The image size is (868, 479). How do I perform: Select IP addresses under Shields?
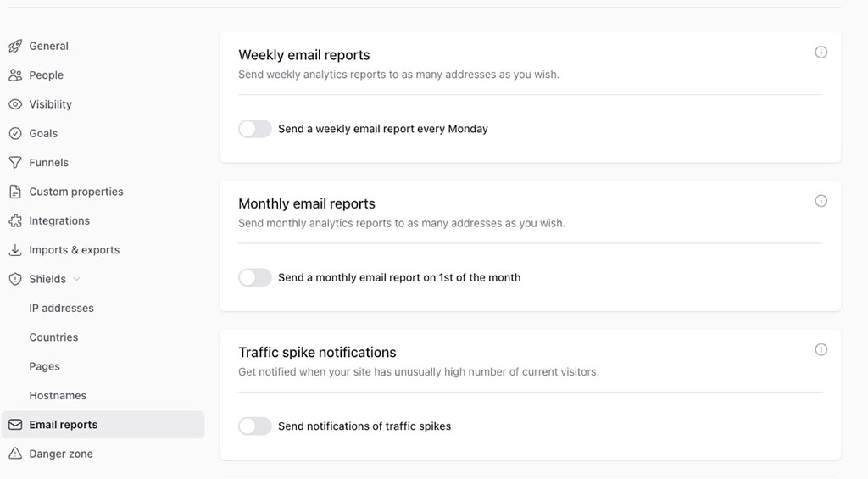tap(61, 308)
